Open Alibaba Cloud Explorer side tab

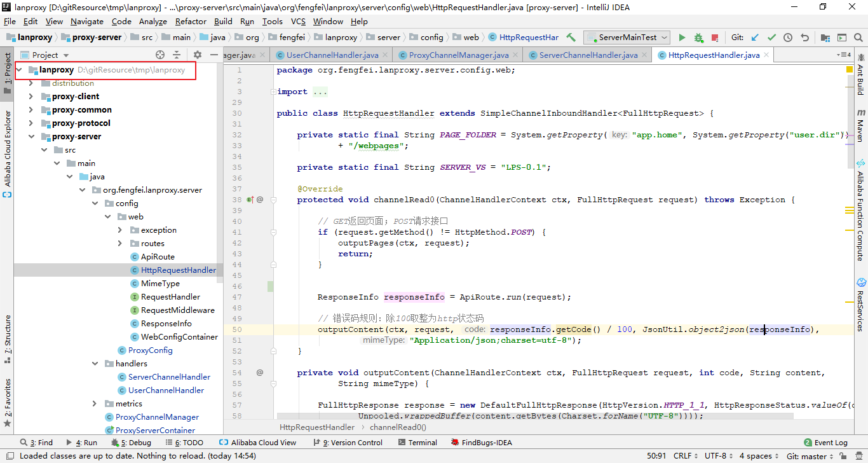(x=7, y=154)
